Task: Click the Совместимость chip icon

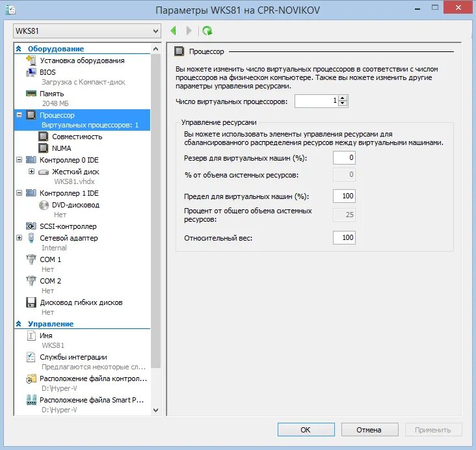Action: click(x=44, y=137)
